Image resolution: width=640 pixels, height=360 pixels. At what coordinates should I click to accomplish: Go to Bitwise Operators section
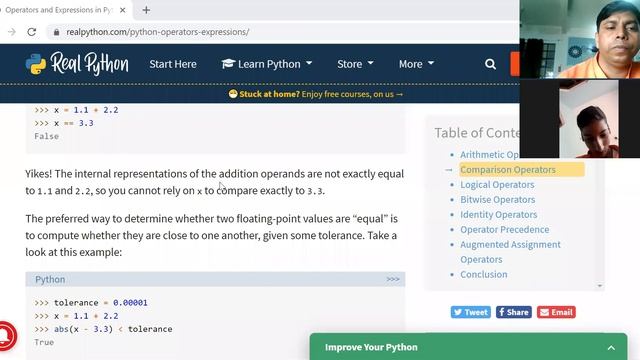pos(498,200)
